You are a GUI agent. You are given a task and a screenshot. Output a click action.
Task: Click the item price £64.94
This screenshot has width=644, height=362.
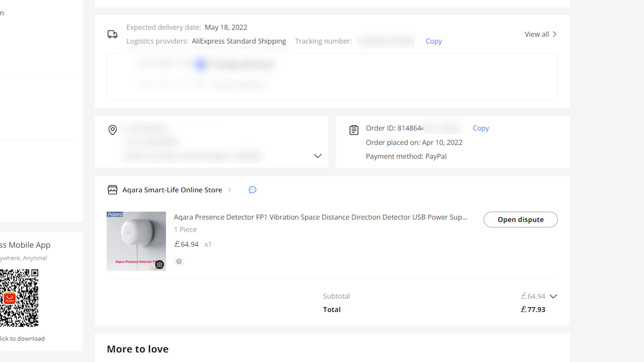click(186, 244)
